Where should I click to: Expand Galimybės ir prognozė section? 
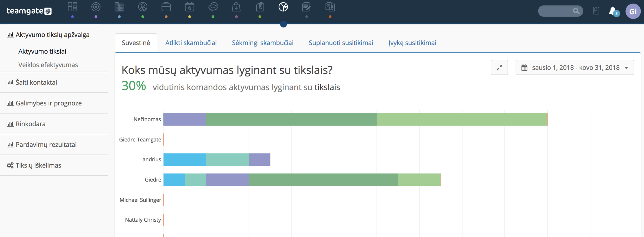click(x=44, y=103)
